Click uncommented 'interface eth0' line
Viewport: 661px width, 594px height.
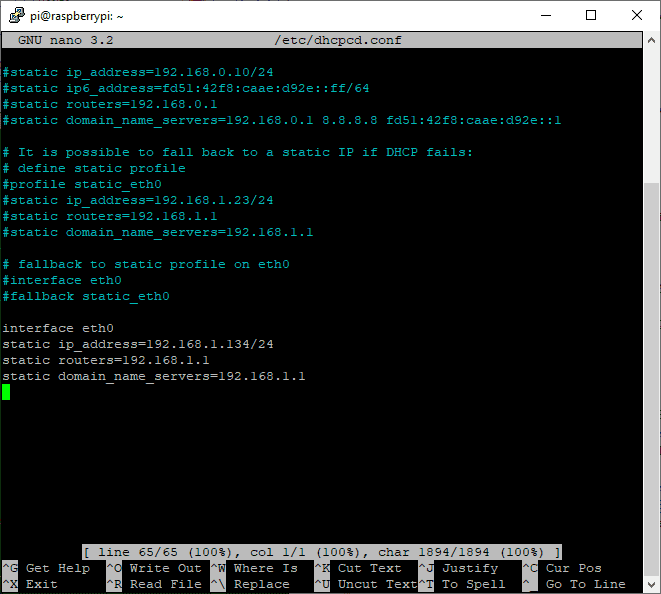click(x=58, y=328)
